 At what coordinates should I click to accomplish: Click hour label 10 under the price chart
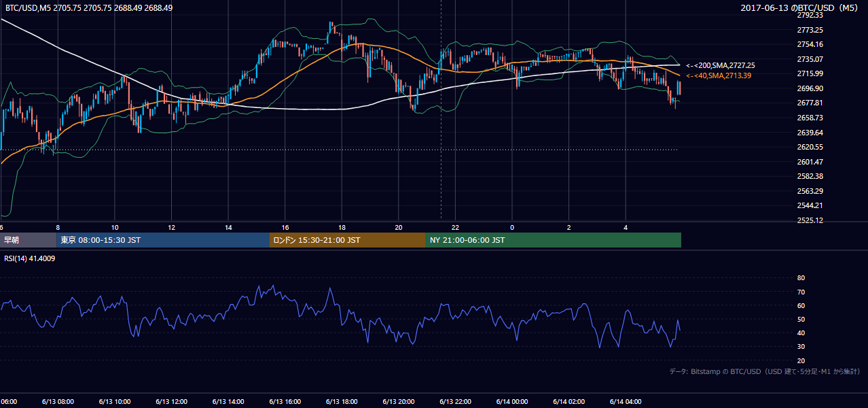[x=115, y=227]
